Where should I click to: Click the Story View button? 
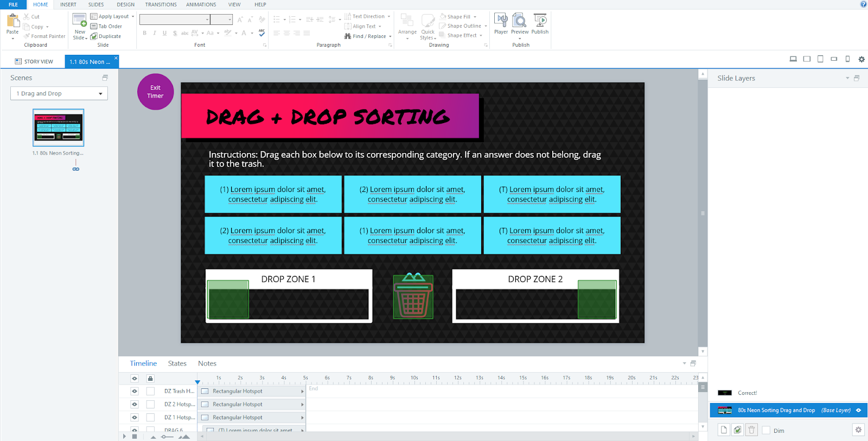tap(34, 61)
